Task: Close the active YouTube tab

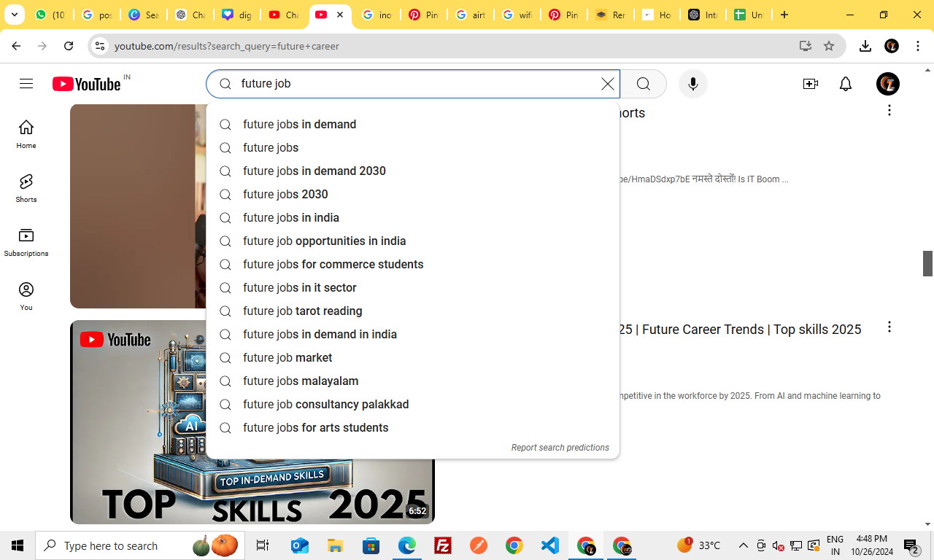Action: 340,15
